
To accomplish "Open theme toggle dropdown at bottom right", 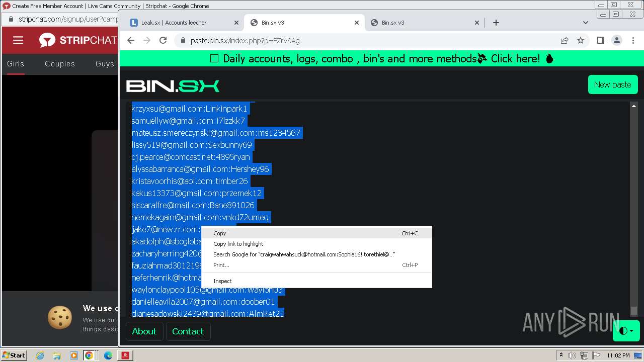I will point(626,331).
